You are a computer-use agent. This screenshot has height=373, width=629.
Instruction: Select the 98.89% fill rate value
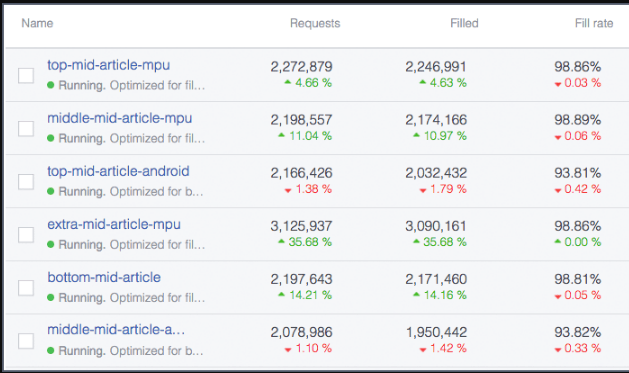pyautogui.click(x=578, y=120)
